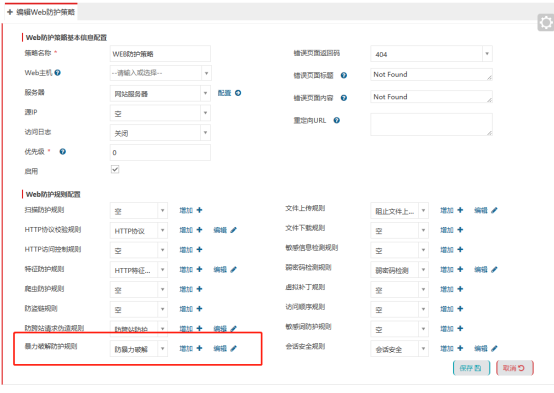Screen dimensions: 554x393
Task: Click the help icon next to 错误页面内容
Action: (x=344, y=98)
